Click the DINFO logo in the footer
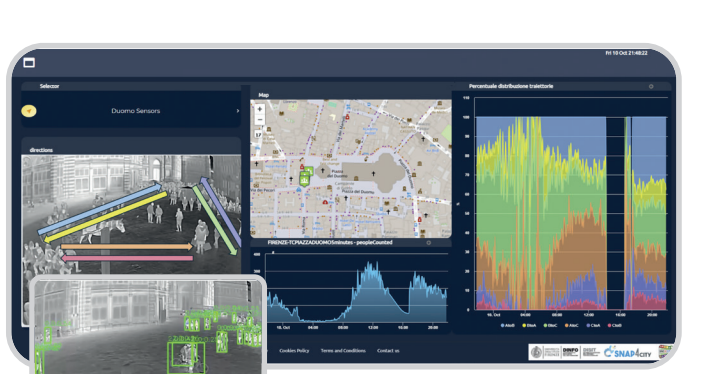Screen dimensions: 720x374 [x=570, y=352]
